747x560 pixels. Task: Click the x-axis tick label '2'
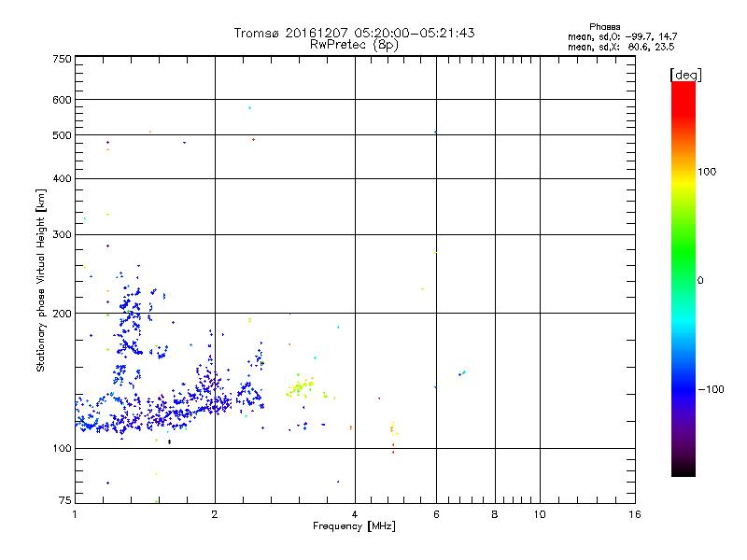click(x=215, y=514)
